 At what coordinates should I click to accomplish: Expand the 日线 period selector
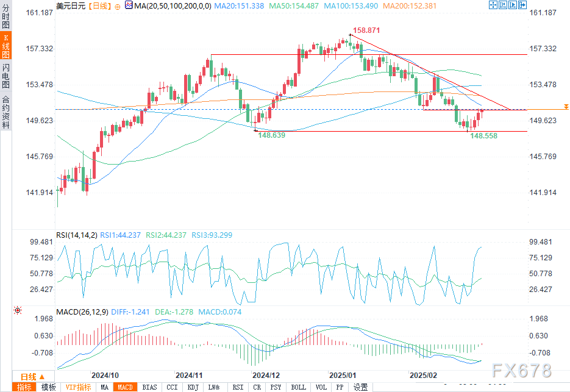[33, 377]
